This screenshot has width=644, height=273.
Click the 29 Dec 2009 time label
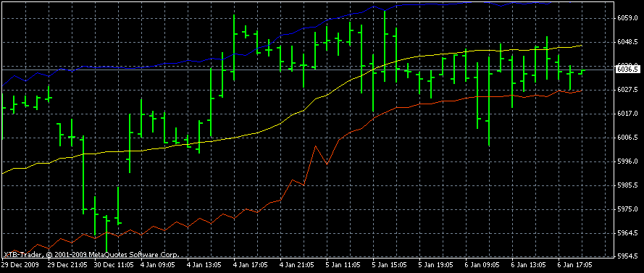[x=20, y=265]
